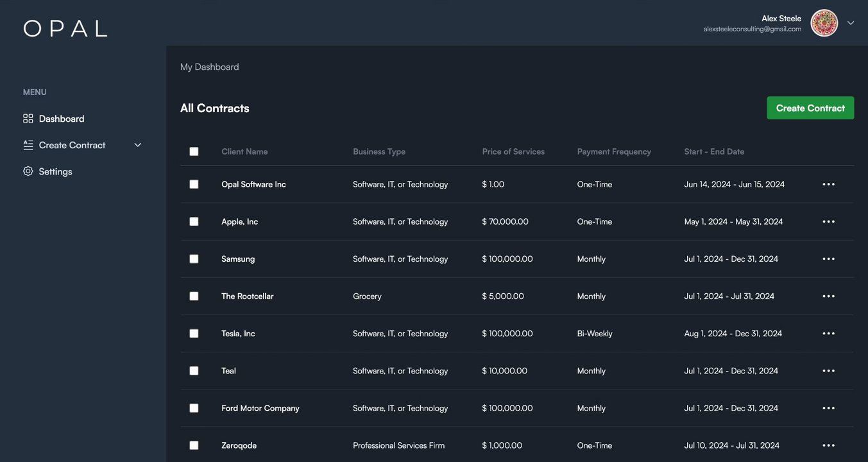The width and height of the screenshot is (868, 462).
Task: Open the three-dot menu for The Rootcellar
Action: (828, 296)
